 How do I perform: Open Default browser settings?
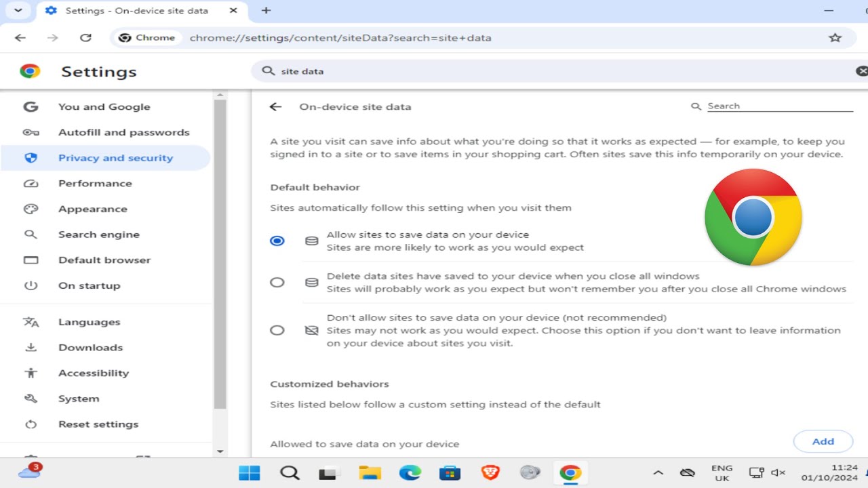pyautogui.click(x=104, y=260)
